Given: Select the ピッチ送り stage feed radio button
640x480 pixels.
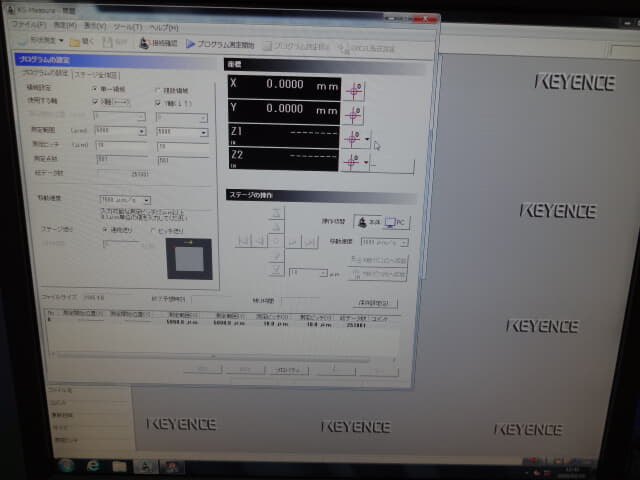Looking at the screenshot, I should (153, 231).
